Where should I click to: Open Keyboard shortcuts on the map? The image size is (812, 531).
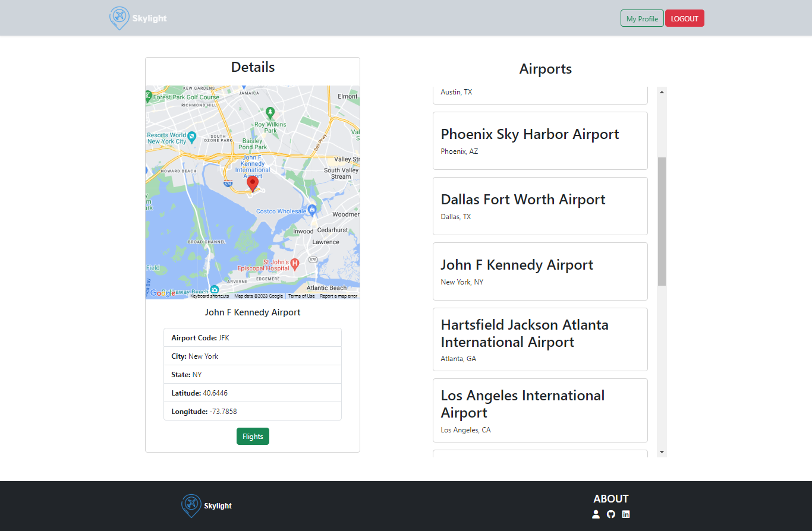[x=209, y=296]
